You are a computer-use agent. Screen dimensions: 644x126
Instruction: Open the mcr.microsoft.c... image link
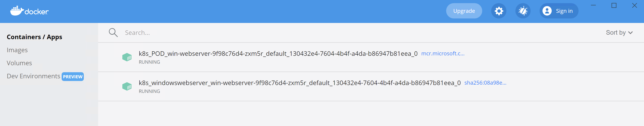(x=443, y=54)
